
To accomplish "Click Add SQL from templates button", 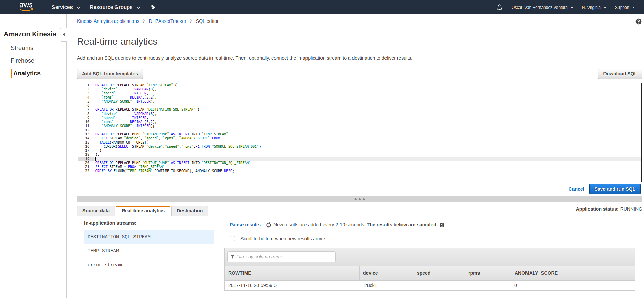I will click(110, 74).
